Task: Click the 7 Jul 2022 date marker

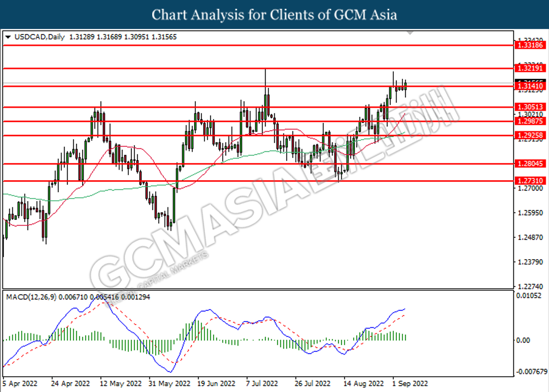Action: tap(262, 384)
